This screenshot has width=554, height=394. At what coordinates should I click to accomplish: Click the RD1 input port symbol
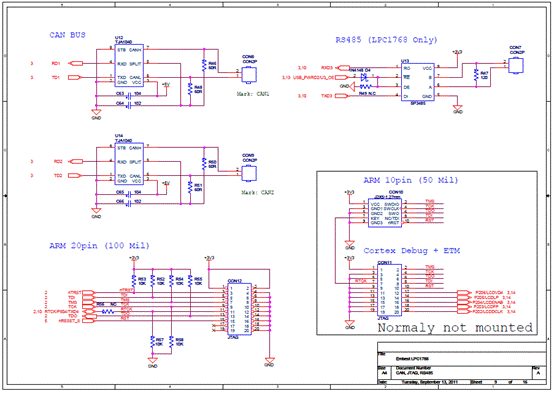(75, 64)
